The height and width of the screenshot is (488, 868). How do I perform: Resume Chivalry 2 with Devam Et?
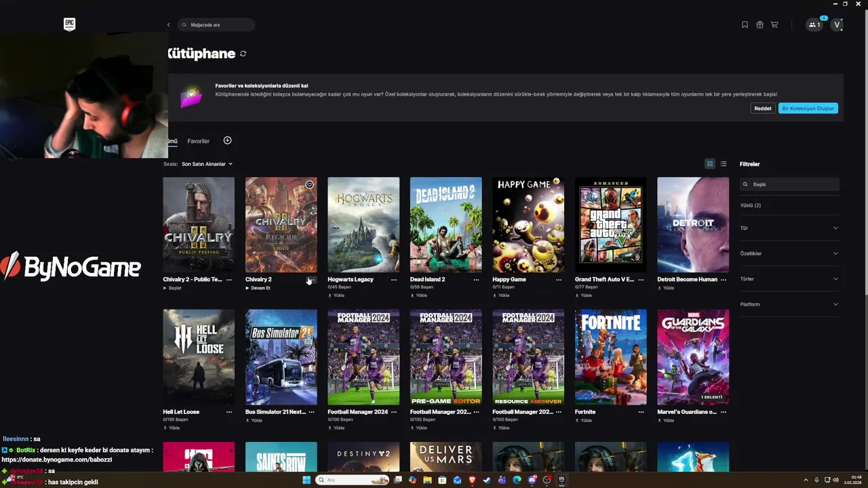258,288
